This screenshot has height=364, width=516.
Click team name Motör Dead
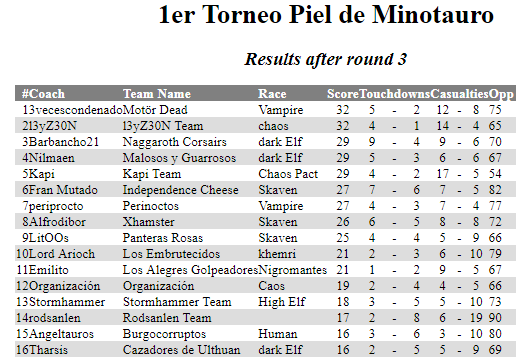click(155, 110)
